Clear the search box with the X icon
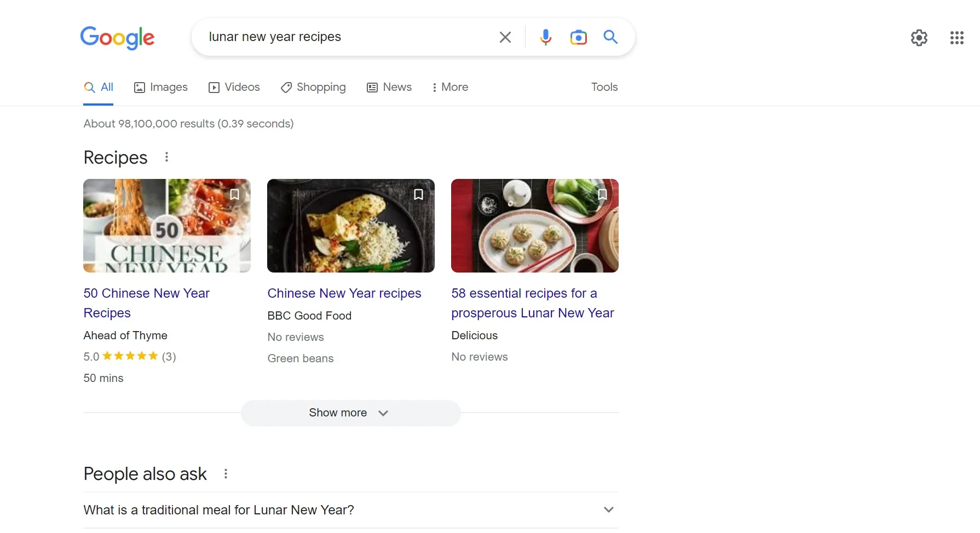 [x=505, y=37]
